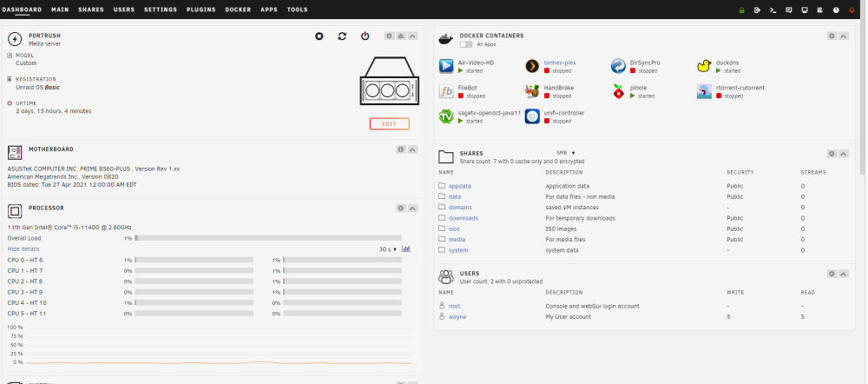This screenshot has height=384, width=868.
Task: Click the binhex-plex container icon
Action: coord(532,67)
